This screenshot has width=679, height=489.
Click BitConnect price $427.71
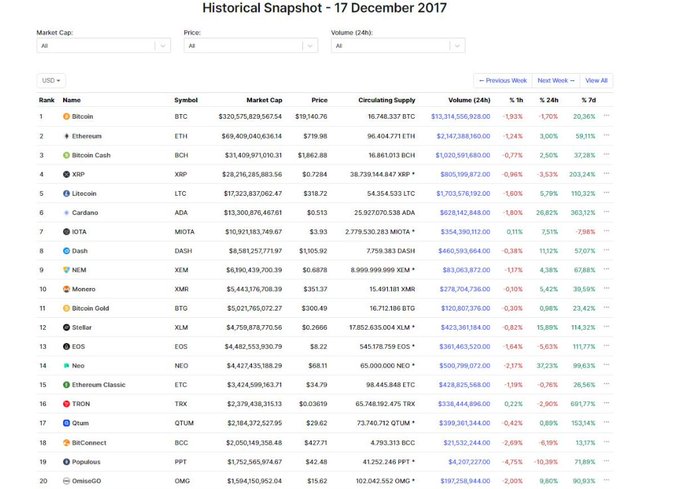point(316,443)
